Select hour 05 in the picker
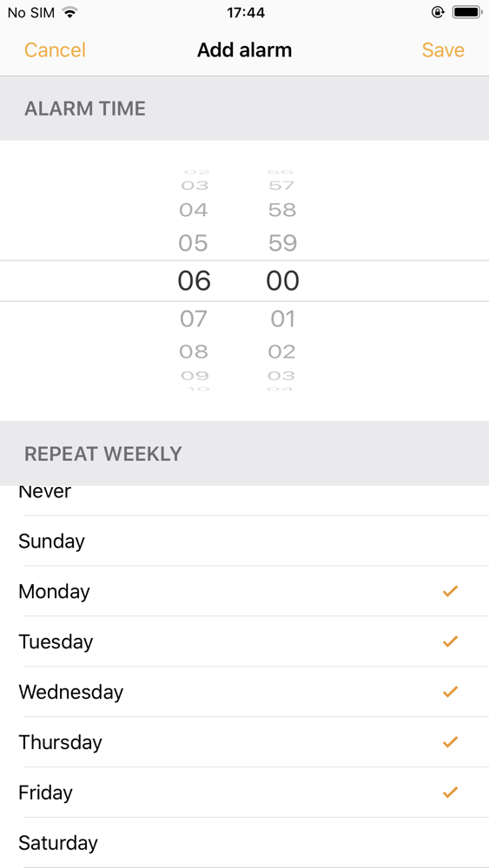 [x=194, y=243]
